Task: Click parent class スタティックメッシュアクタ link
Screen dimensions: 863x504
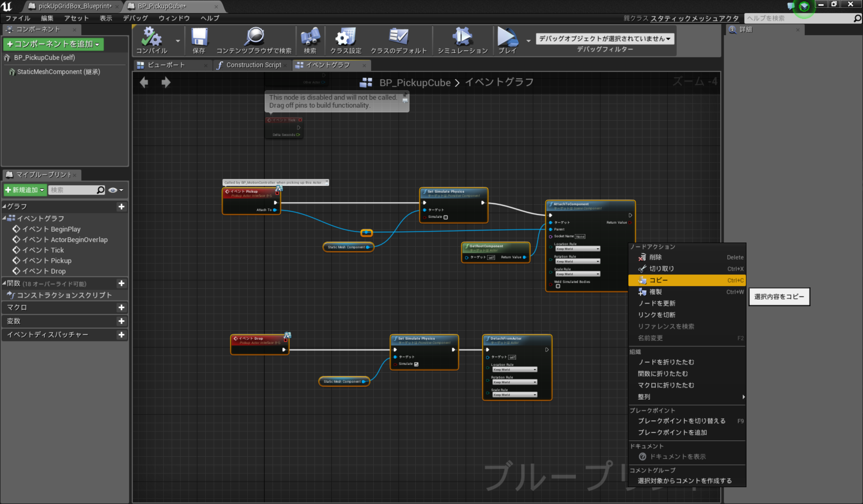Action: tap(694, 18)
